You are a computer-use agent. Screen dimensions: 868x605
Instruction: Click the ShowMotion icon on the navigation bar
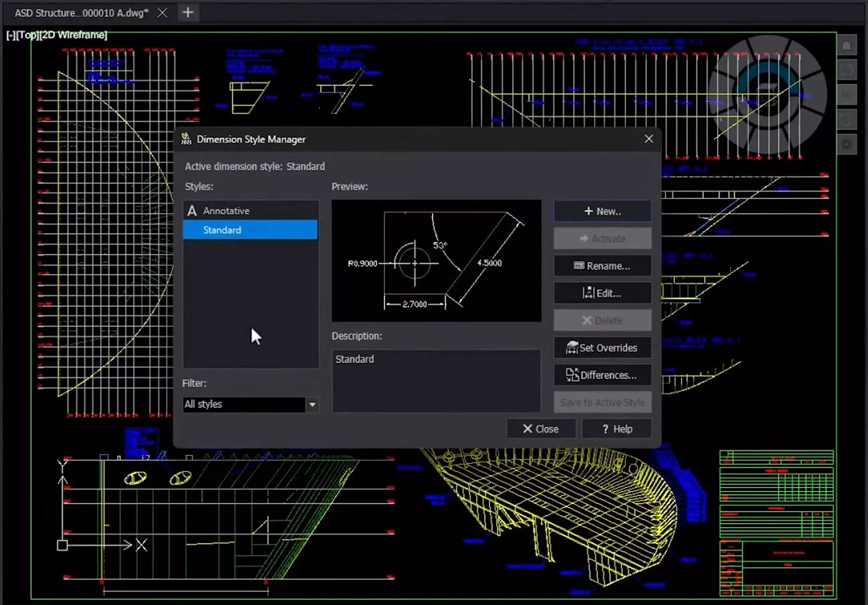[848, 145]
